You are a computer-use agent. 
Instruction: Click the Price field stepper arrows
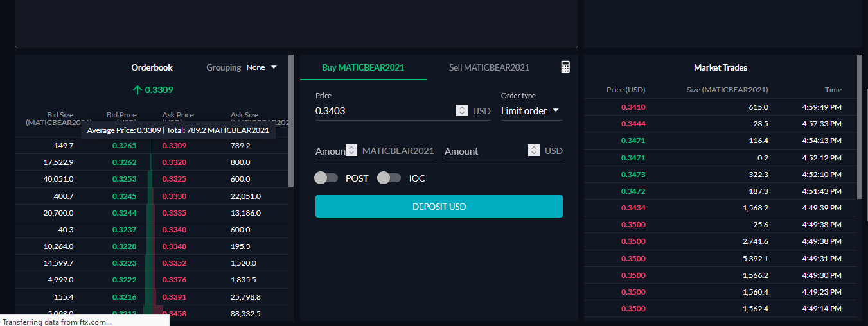pyautogui.click(x=462, y=110)
